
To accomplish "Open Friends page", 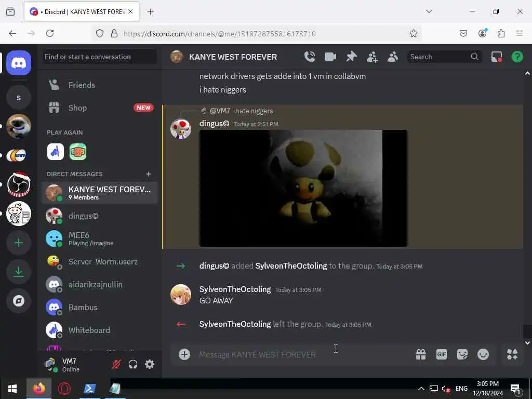I will pyautogui.click(x=99, y=85).
